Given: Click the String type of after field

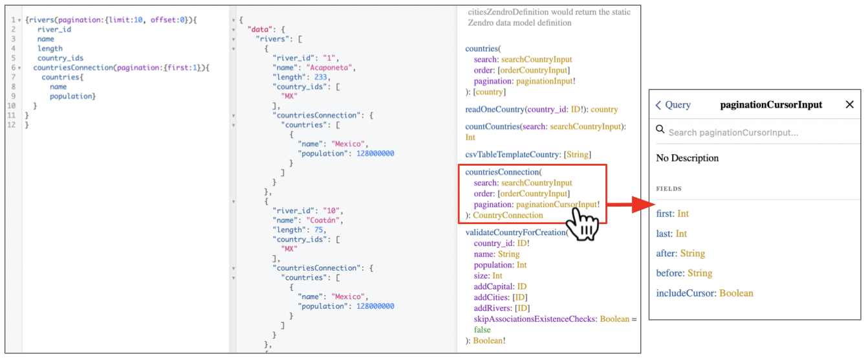Looking at the screenshot, I should point(693,254).
